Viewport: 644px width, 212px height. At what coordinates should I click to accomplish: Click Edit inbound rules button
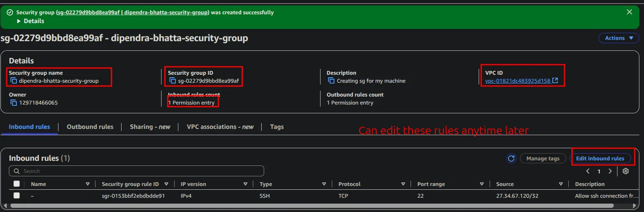(600, 158)
